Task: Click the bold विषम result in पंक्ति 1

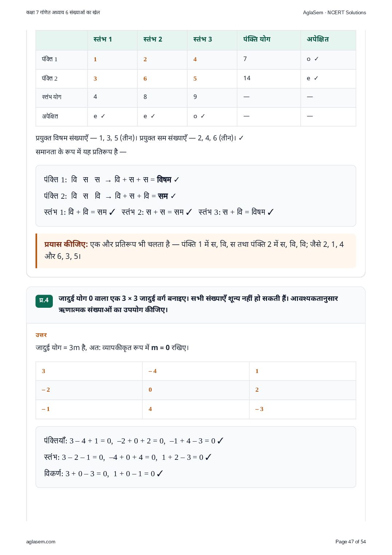Action: tap(164, 179)
